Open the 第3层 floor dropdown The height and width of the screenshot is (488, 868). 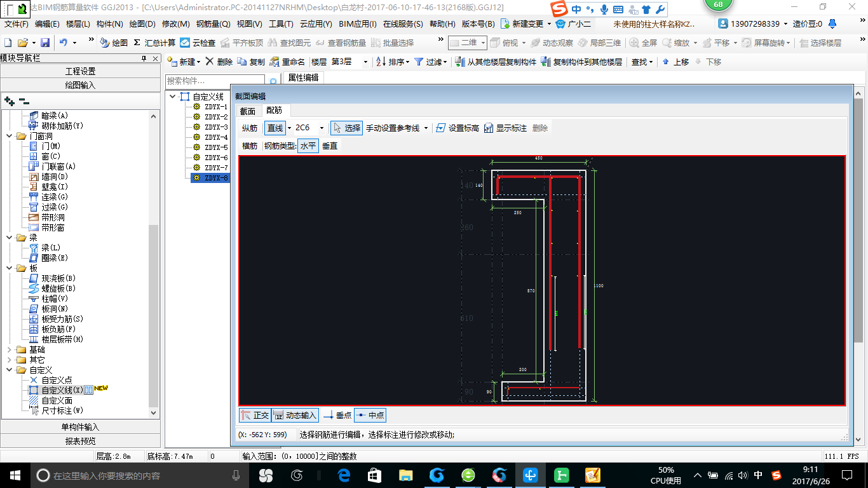[365, 62]
